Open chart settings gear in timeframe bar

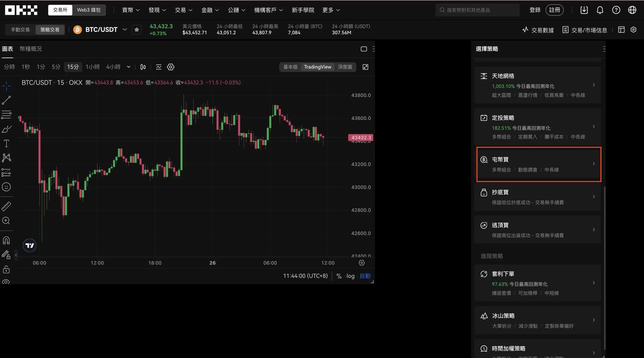pyautogui.click(x=170, y=67)
